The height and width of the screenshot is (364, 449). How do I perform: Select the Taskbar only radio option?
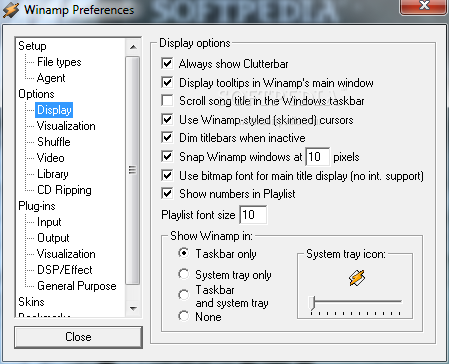[183, 253]
